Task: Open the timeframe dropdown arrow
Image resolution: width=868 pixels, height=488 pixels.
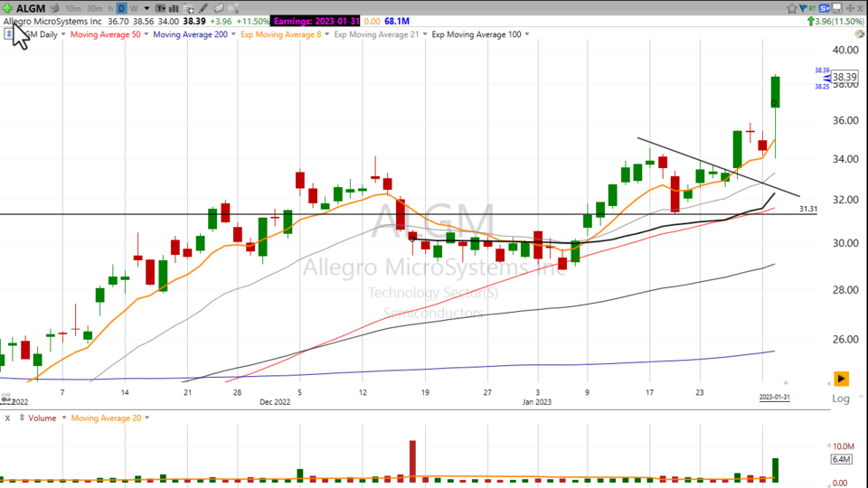Action: click(x=146, y=8)
